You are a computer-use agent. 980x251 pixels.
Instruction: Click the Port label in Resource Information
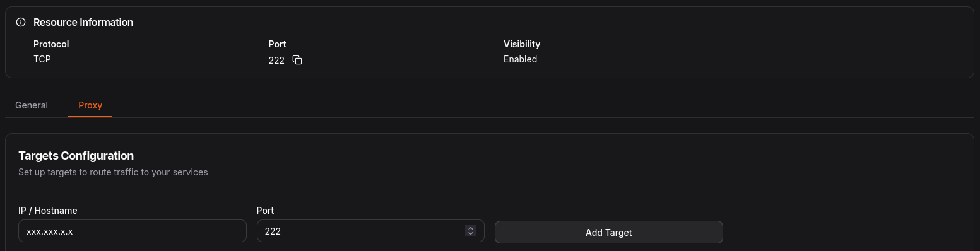(x=277, y=44)
